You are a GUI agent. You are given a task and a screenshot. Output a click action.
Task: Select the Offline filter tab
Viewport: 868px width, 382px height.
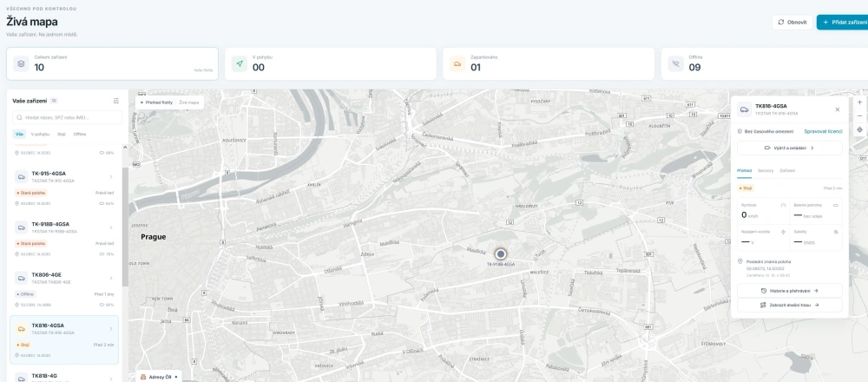(80, 134)
